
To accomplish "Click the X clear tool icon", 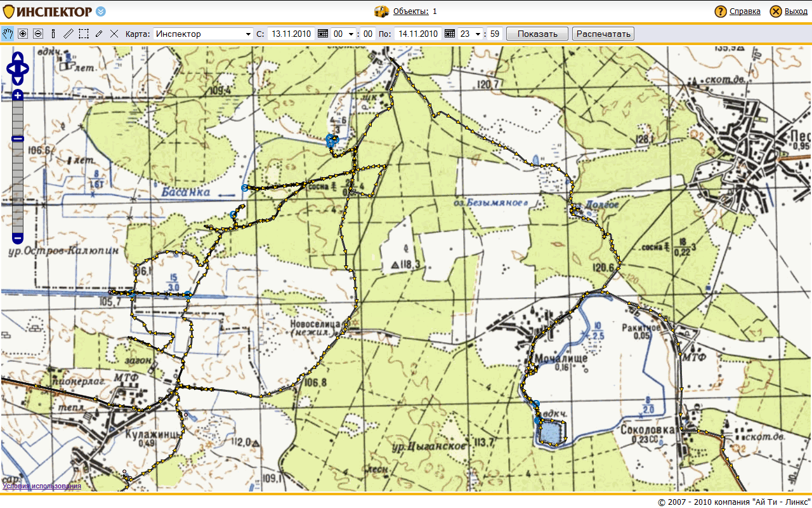I will [114, 34].
